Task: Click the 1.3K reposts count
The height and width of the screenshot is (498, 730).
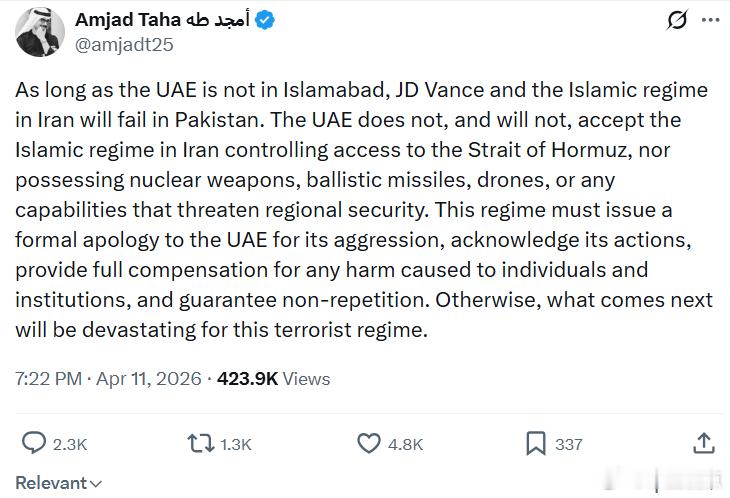Action: (236, 444)
